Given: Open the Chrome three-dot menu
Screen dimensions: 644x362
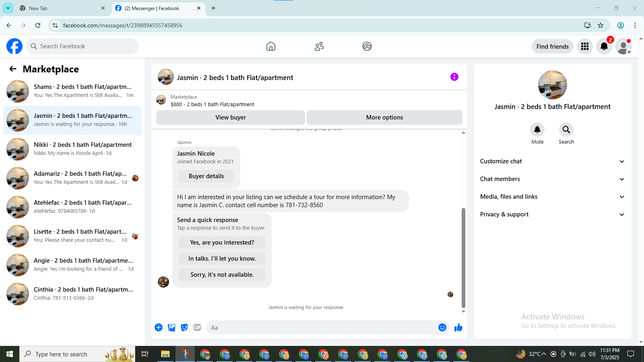Looking at the screenshot, I should [x=635, y=25].
